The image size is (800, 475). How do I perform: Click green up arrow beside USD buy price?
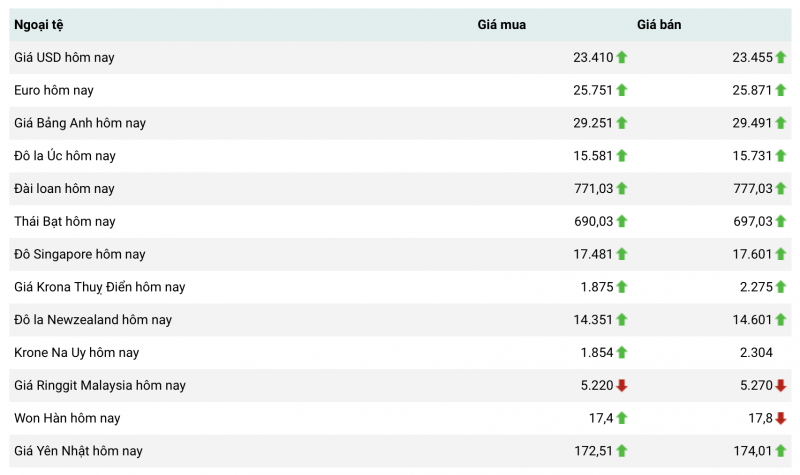pos(622,58)
